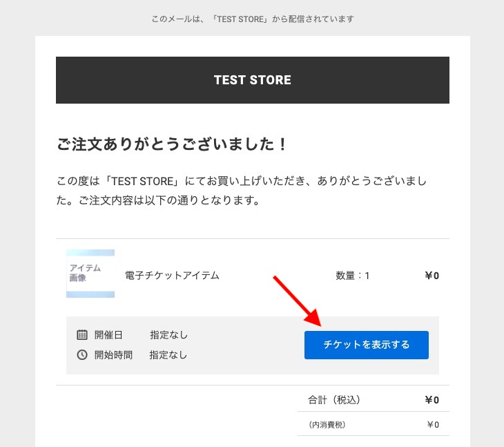Select the 数量：1 quantity text
This screenshot has height=447, width=504.
pos(353,276)
